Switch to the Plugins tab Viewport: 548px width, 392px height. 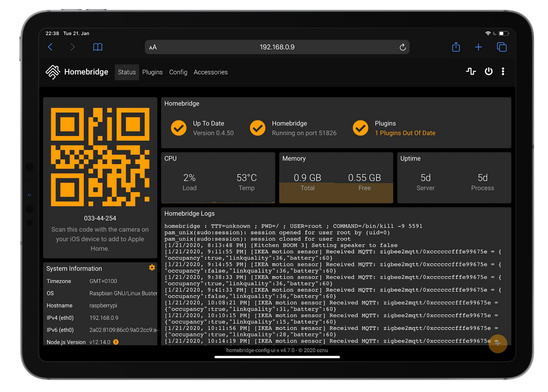click(152, 72)
